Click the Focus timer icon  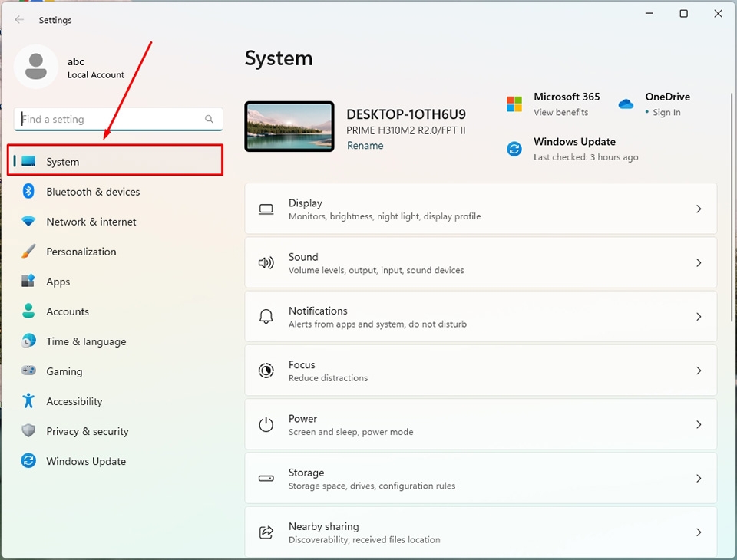[x=266, y=371]
